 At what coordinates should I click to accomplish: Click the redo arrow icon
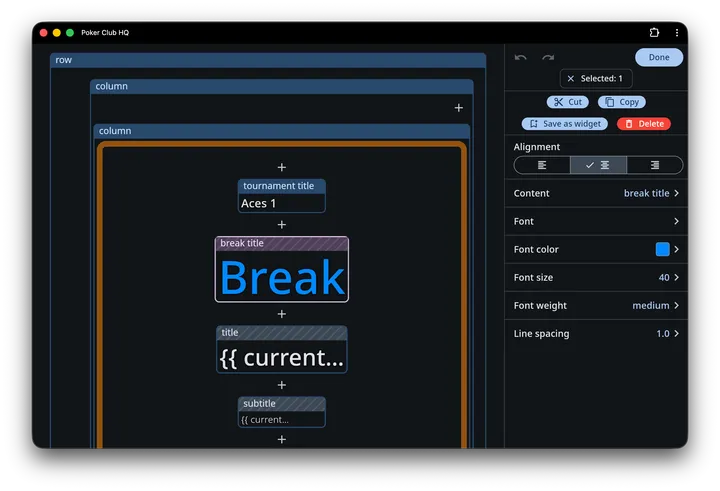pyautogui.click(x=548, y=57)
